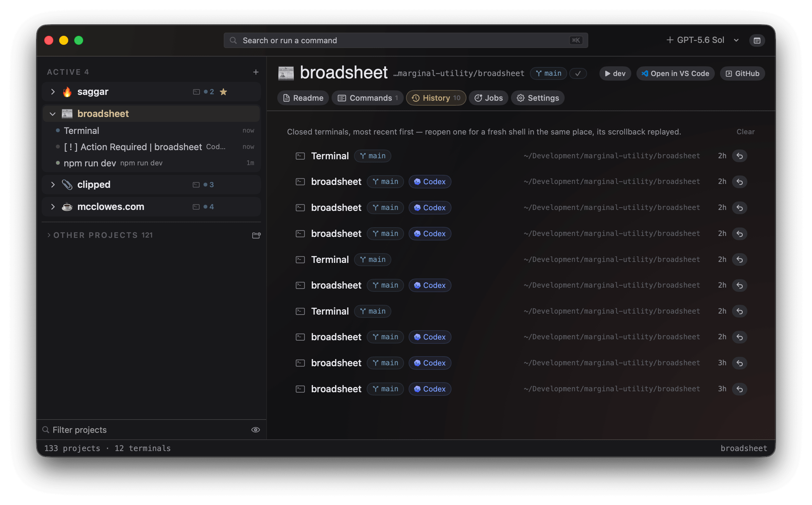The width and height of the screenshot is (812, 505).
Task: Select the clipped project name
Action: 94,185
